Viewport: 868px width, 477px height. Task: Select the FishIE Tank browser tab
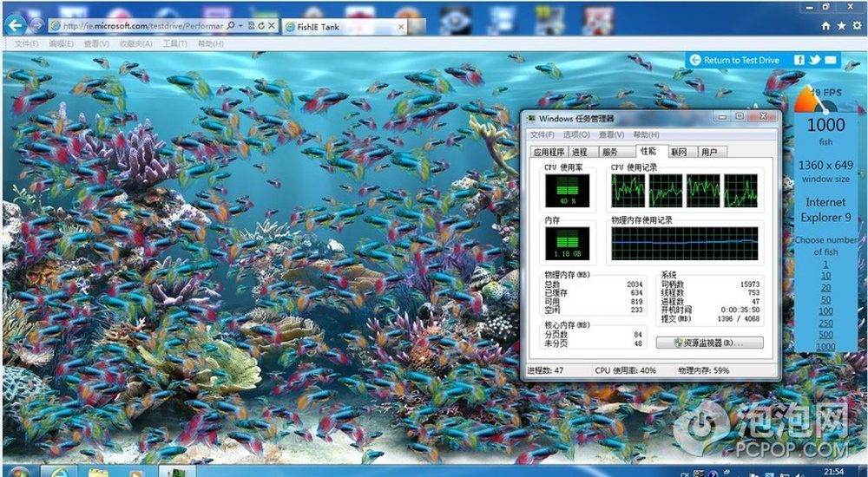pos(345,27)
